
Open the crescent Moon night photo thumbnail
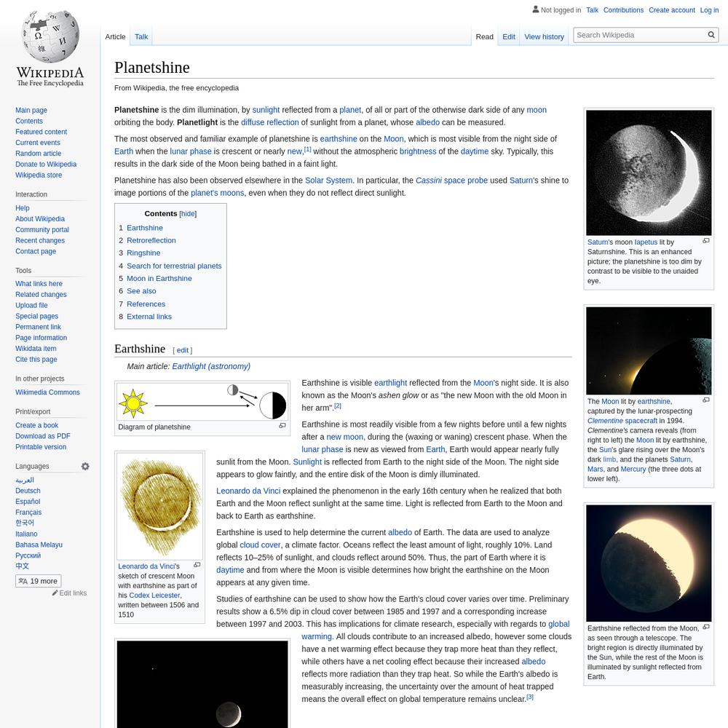pyautogui.click(x=202, y=684)
